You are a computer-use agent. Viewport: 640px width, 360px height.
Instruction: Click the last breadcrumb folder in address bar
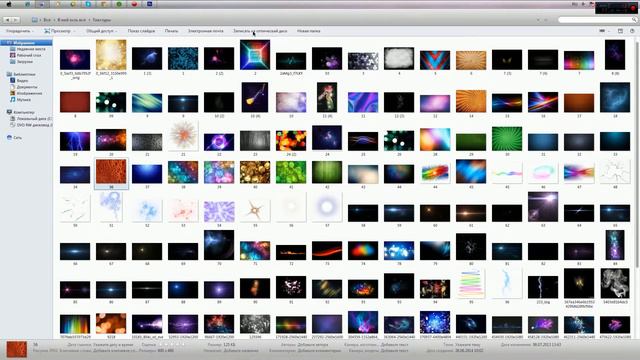[102, 20]
